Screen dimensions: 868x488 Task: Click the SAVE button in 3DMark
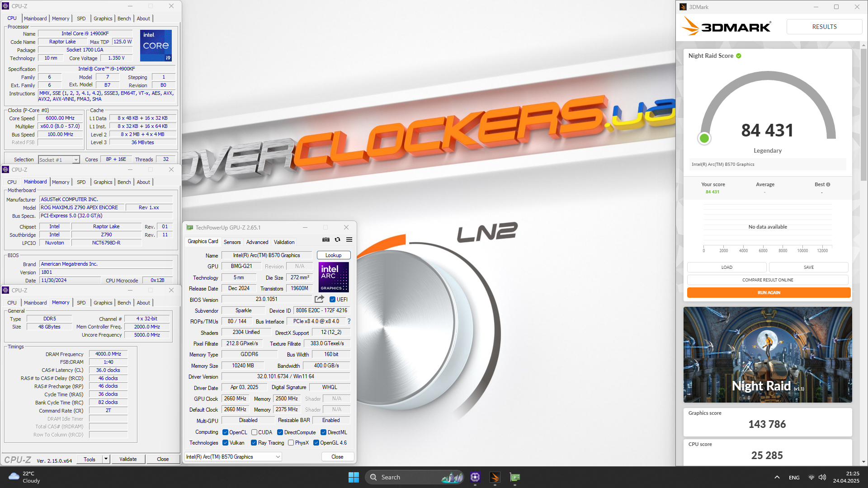[809, 267]
